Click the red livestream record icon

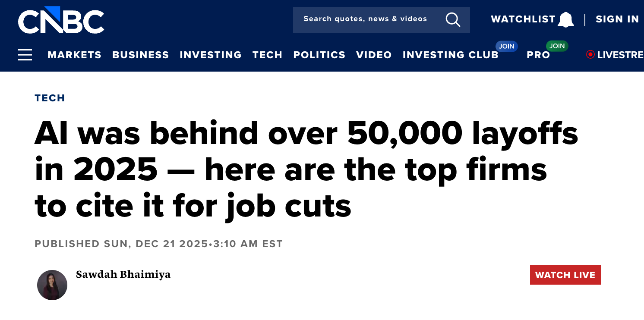590,54
